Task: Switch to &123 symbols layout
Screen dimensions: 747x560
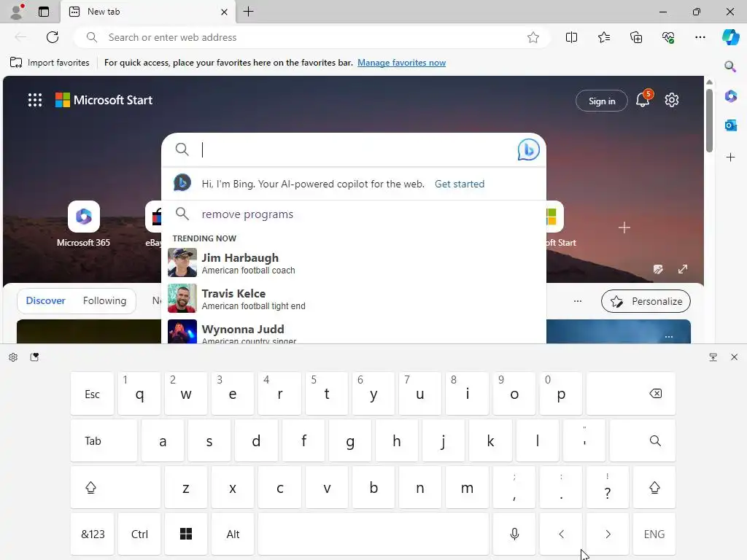Action: (93, 534)
